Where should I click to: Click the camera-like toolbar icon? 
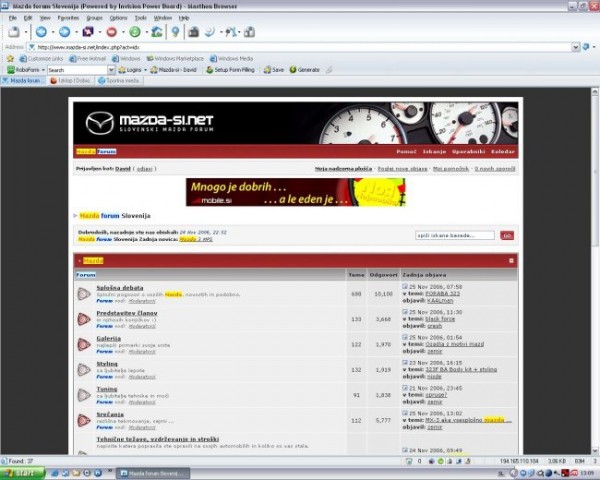click(194, 32)
